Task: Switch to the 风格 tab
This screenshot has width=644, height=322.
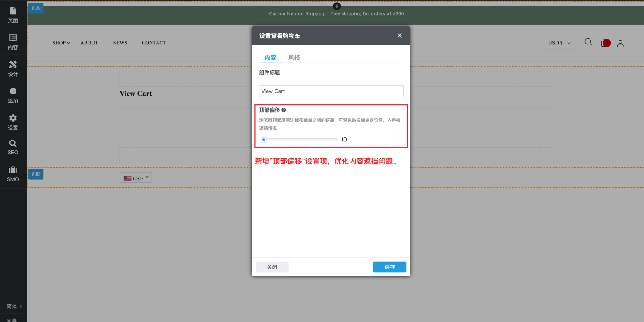Action: coord(294,57)
